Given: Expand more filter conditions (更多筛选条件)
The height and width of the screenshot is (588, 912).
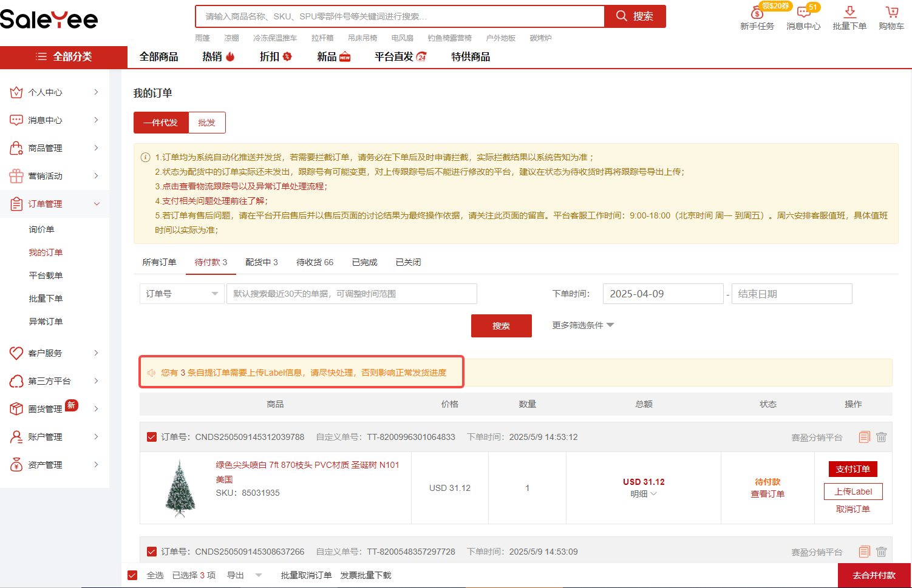Looking at the screenshot, I should [582, 325].
